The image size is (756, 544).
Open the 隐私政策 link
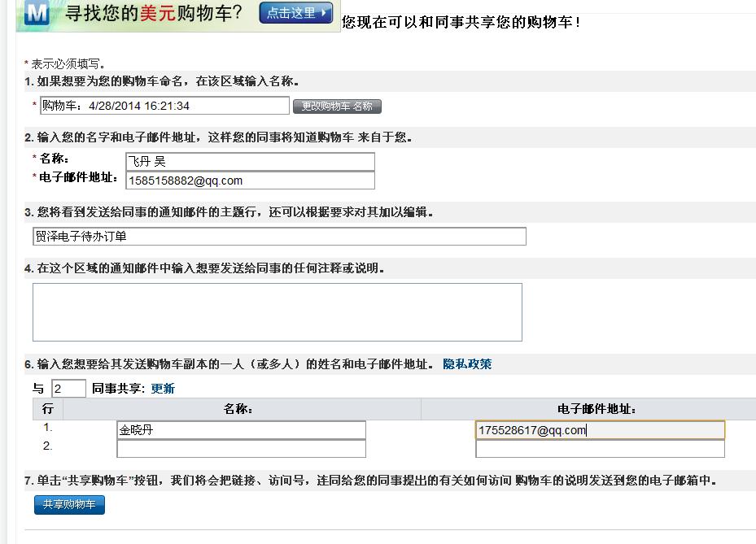point(467,364)
